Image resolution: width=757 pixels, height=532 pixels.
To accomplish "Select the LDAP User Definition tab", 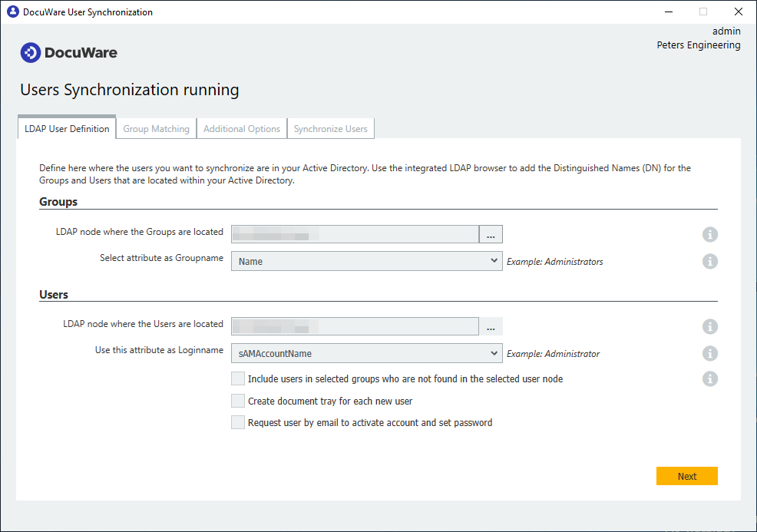I will (67, 129).
